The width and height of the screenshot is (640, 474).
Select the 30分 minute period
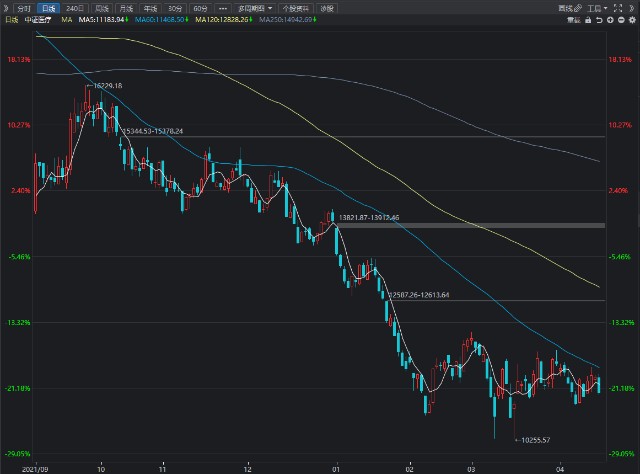point(176,7)
